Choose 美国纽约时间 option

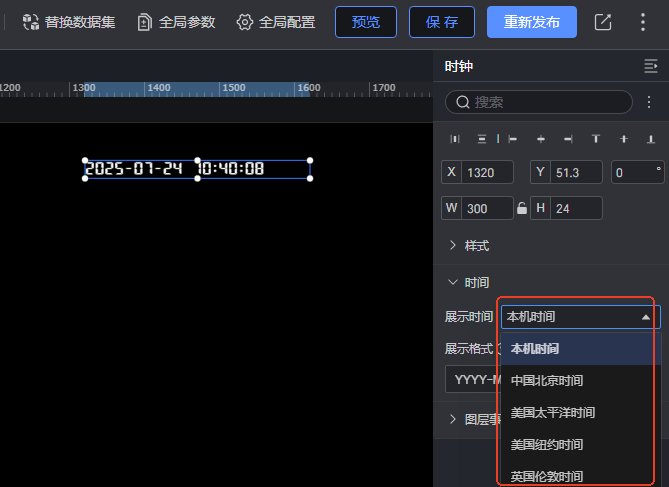[547, 444]
